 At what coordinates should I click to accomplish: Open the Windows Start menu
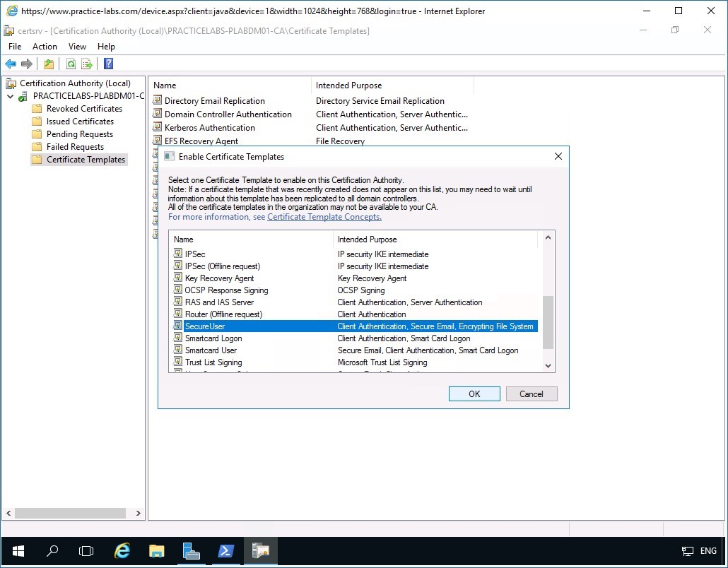[x=18, y=551]
